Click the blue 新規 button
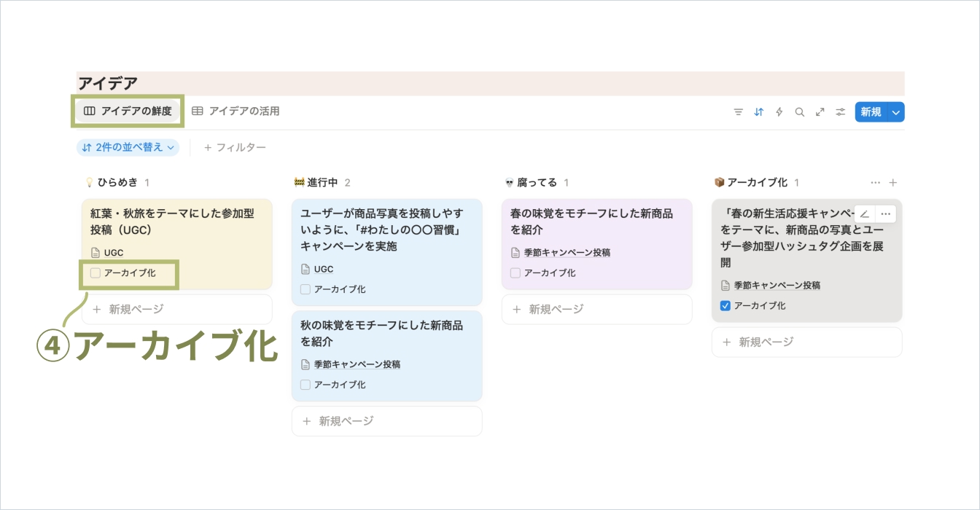The height and width of the screenshot is (510, 980). pos(871,112)
